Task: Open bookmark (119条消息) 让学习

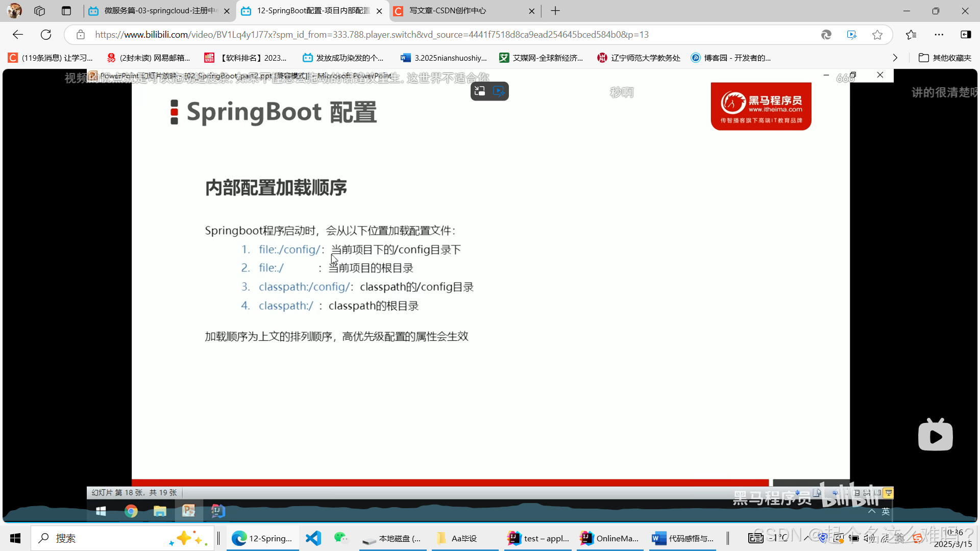Action: pos(50,58)
